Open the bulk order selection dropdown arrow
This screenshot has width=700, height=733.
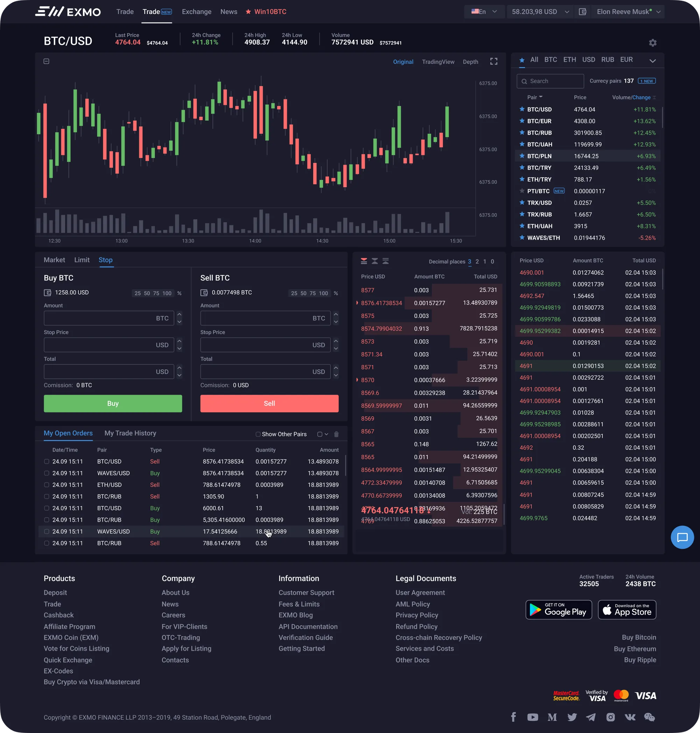[327, 434]
